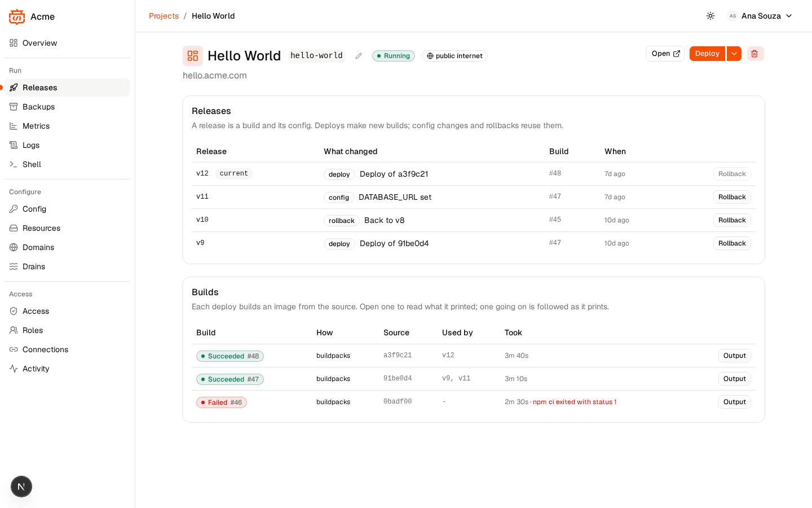View Output for build #48
The width and height of the screenshot is (812, 508).
[x=734, y=356]
